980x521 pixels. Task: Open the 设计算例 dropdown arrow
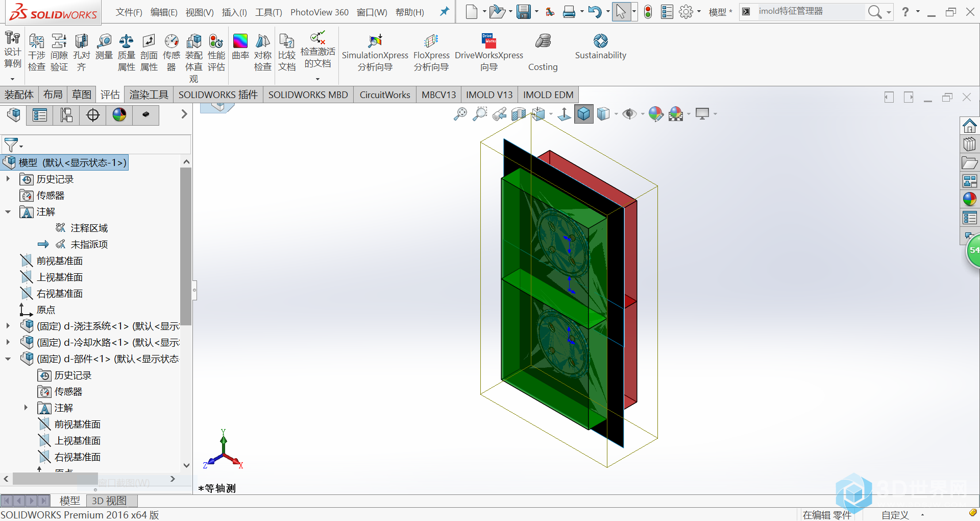click(12, 79)
